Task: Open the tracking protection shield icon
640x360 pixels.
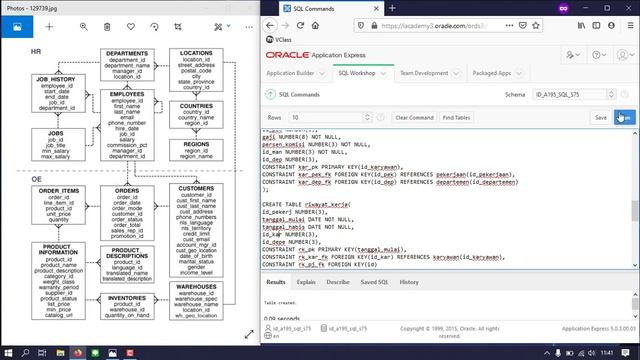Action: [x=361, y=25]
